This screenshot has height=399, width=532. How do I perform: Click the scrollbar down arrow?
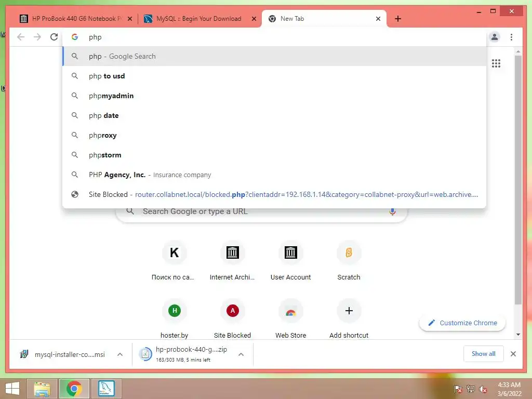tap(518, 335)
